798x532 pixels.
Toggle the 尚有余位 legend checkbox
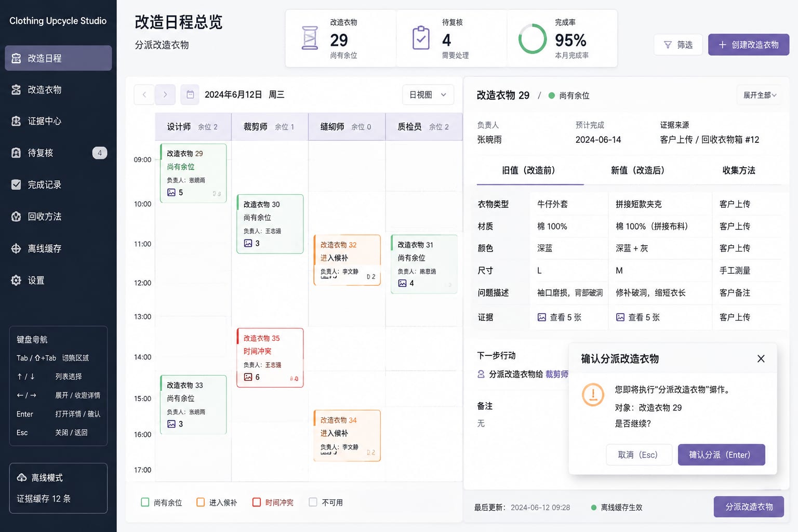point(145,502)
